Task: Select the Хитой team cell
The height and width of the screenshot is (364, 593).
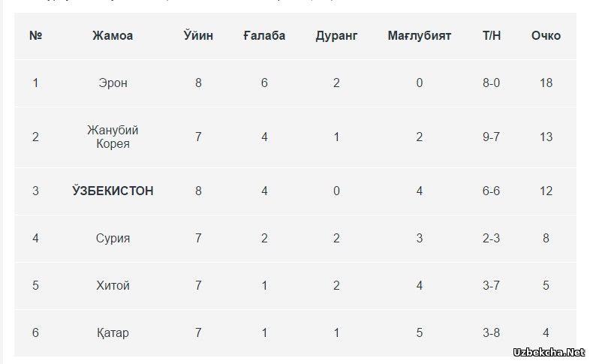Action: coord(113,285)
